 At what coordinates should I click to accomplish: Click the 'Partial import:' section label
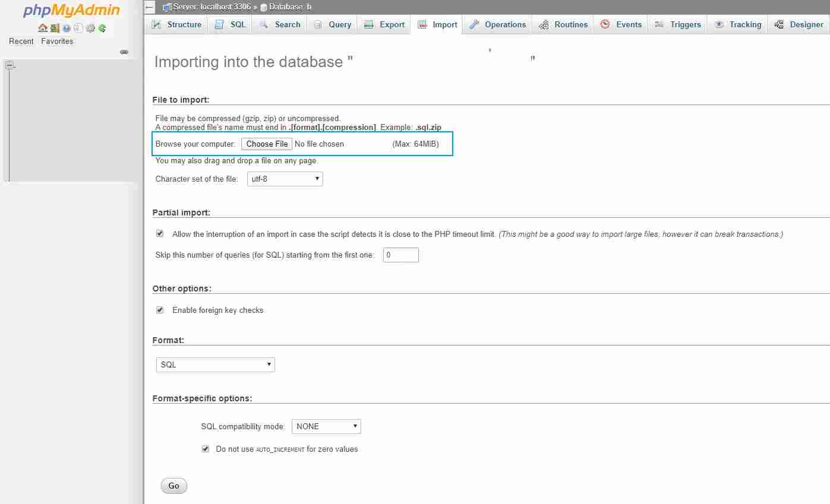[x=182, y=213]
